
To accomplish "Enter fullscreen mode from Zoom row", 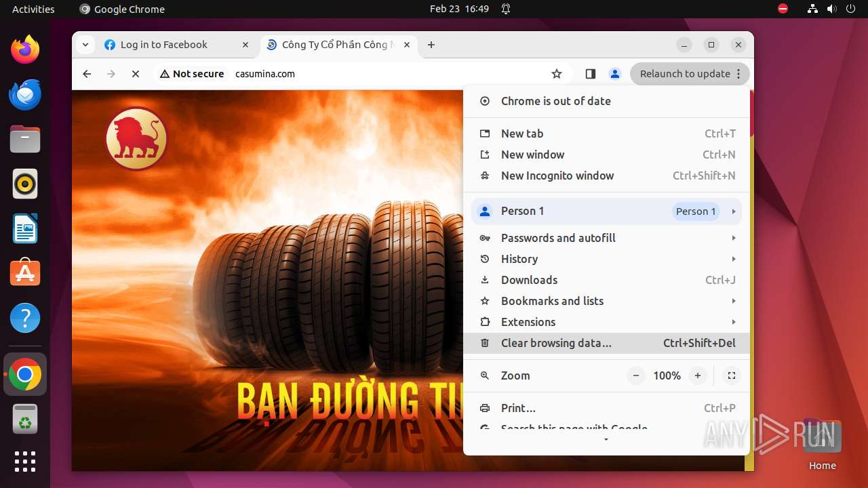I will coord(731,375).
